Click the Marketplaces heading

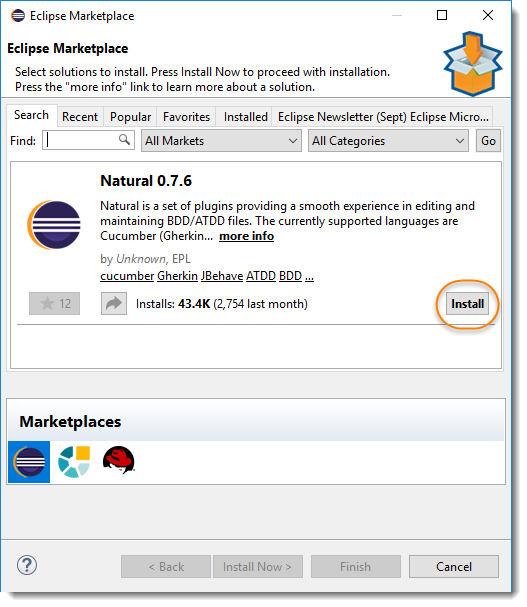pos(70,422)
